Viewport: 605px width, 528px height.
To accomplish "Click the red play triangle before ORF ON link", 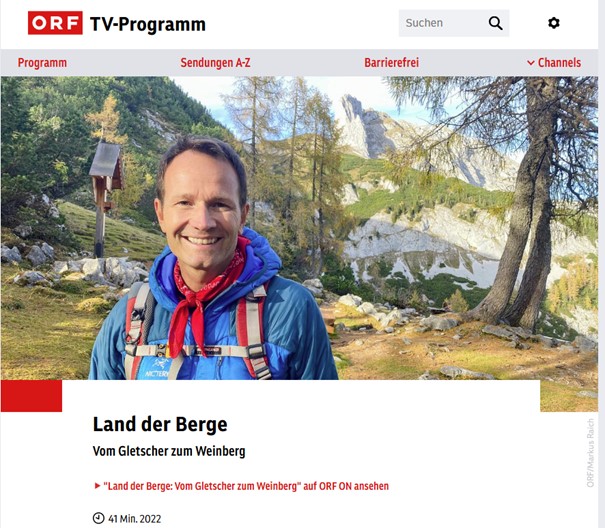I will [x=97, y=486].
